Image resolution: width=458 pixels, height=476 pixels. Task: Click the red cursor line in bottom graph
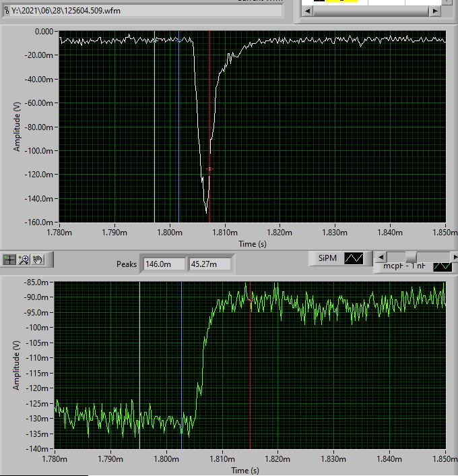pyautogui.click(x=251, y=365)
